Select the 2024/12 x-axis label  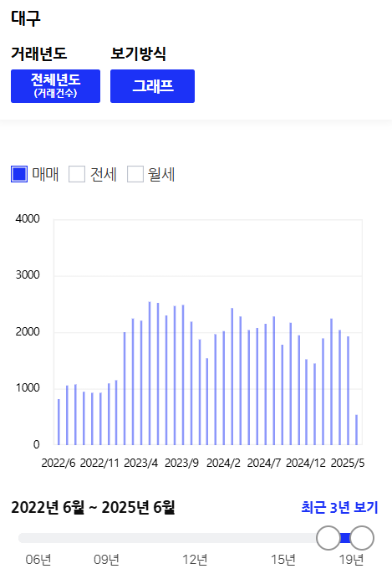(x=306, y=463)
